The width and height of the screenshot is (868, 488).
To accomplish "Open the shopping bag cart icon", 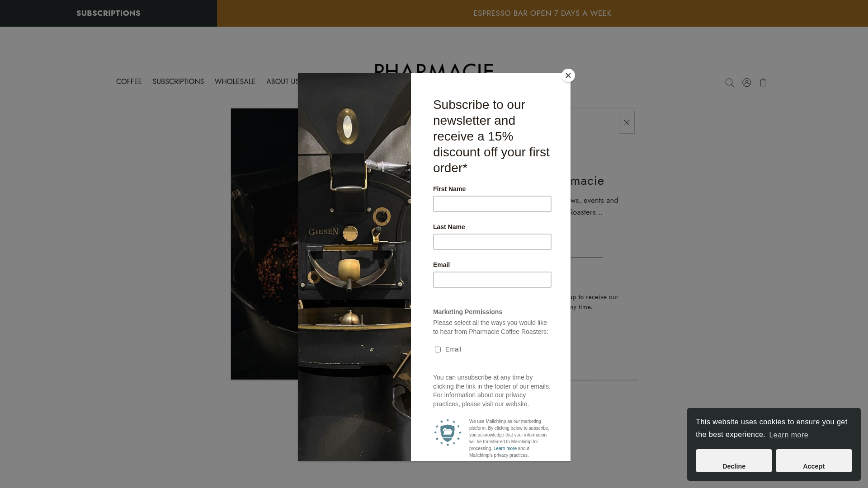I will [763, 82].
